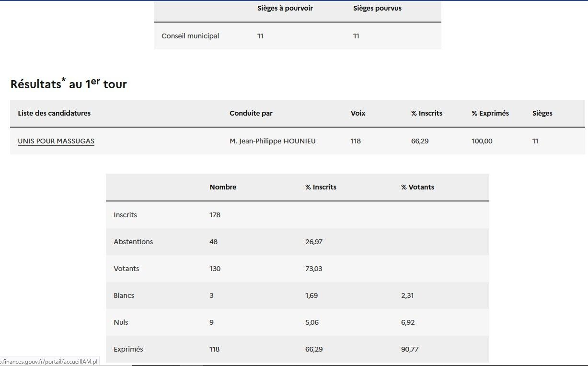Click the name M. Jean-Philippe HOUNIEU
This screenshot has height=366, width=588.
272,141
